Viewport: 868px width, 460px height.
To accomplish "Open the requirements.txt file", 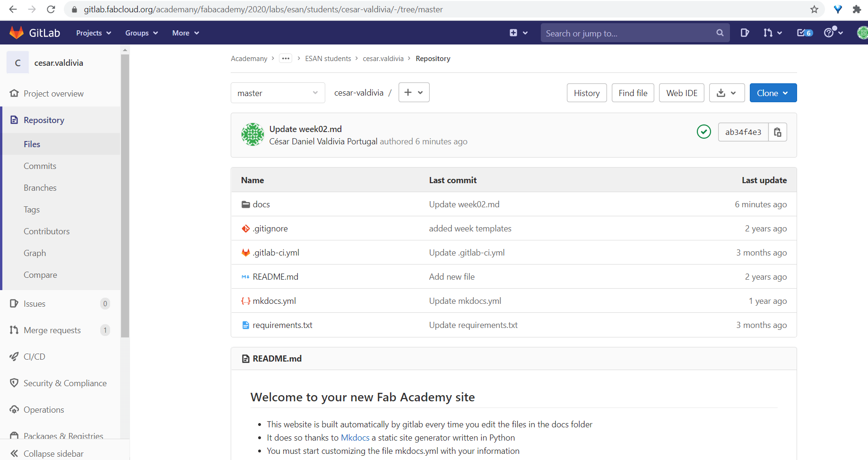I will (283, 325).
